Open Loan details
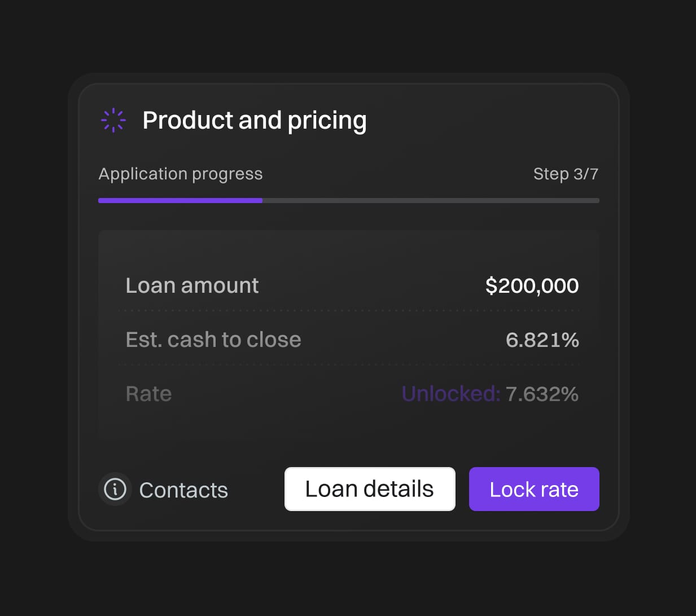696x616 pixels. [370, 489]
